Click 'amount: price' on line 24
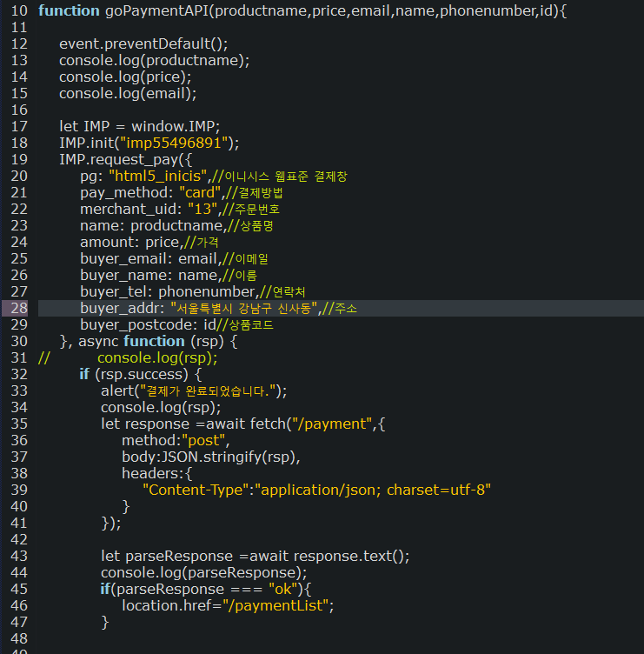Screen dimensions: 644x654 point(129,242)
